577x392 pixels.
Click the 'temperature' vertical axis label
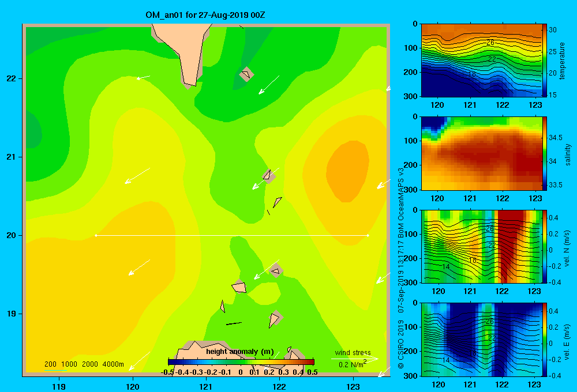click(562, 61)
